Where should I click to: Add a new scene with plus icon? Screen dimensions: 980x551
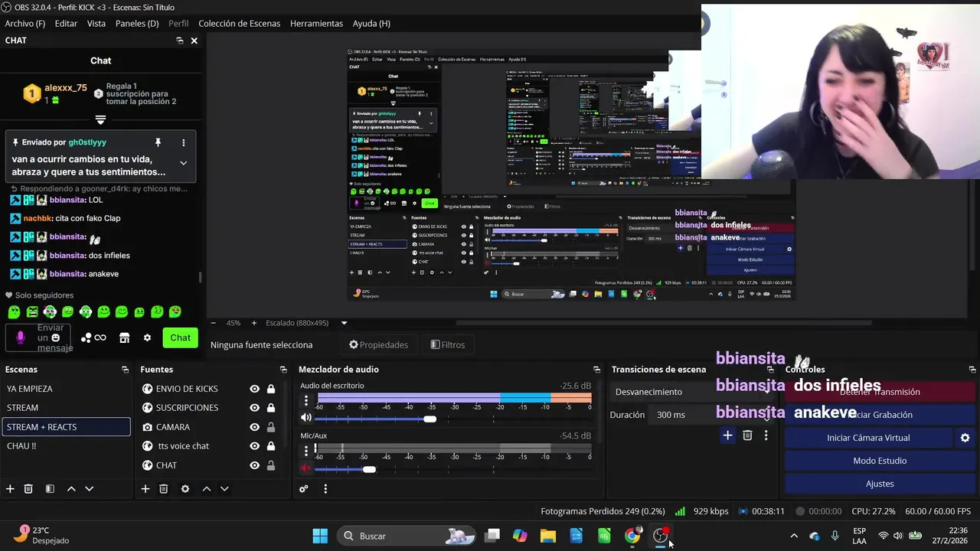coord(10,489)
